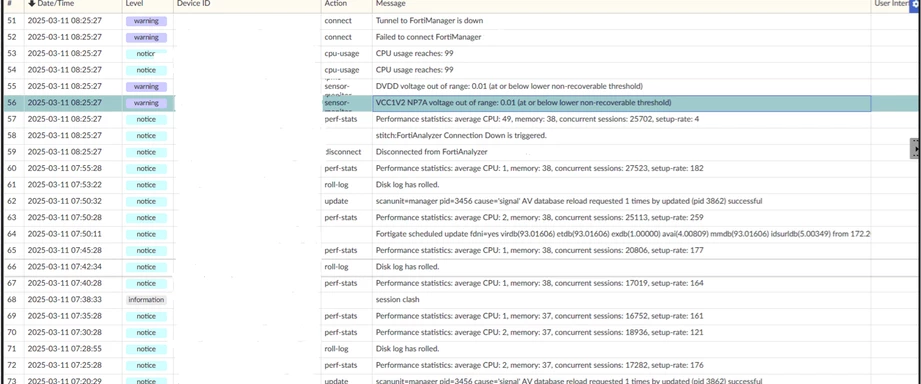The height and width of the screenshot is (384, 921).
Task: Expand side panel using arrow handle
Action: [x=916, y=149]
